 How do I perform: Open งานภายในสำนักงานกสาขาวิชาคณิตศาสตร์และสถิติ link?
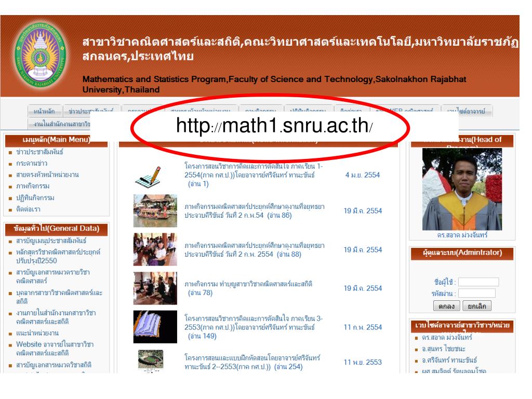[56, 317]
